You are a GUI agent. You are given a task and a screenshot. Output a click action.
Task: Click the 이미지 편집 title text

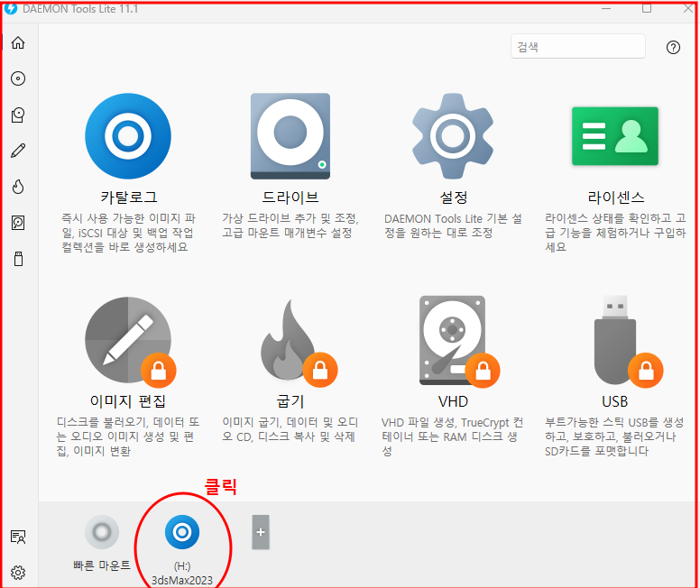(x=128, y=401)
